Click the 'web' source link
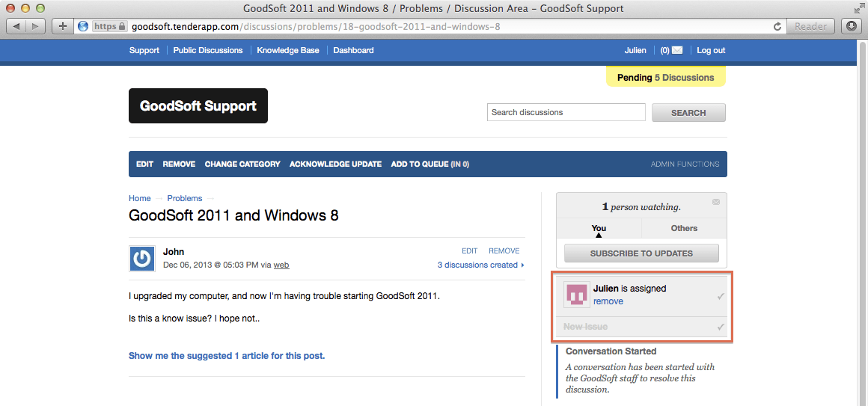Screen dimensions: 868x406 coord(281,265)
